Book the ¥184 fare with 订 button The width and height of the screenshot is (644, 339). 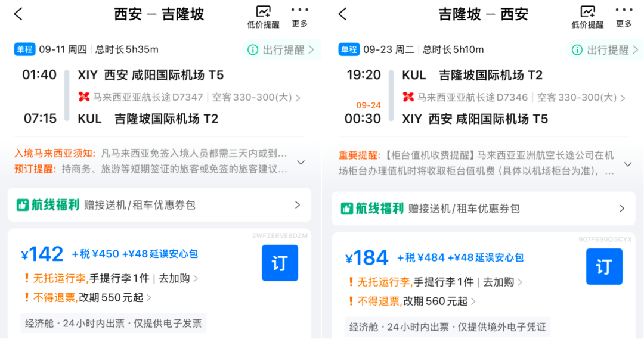click(x=604, y=267)
